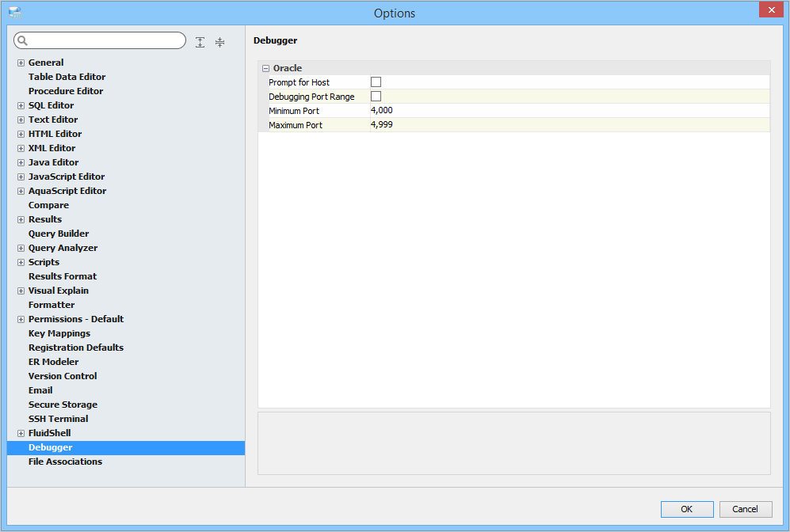Viewport: 790px width, 532px height.
Task: Open the Procedure Editor options page
Action: [66, 91]
